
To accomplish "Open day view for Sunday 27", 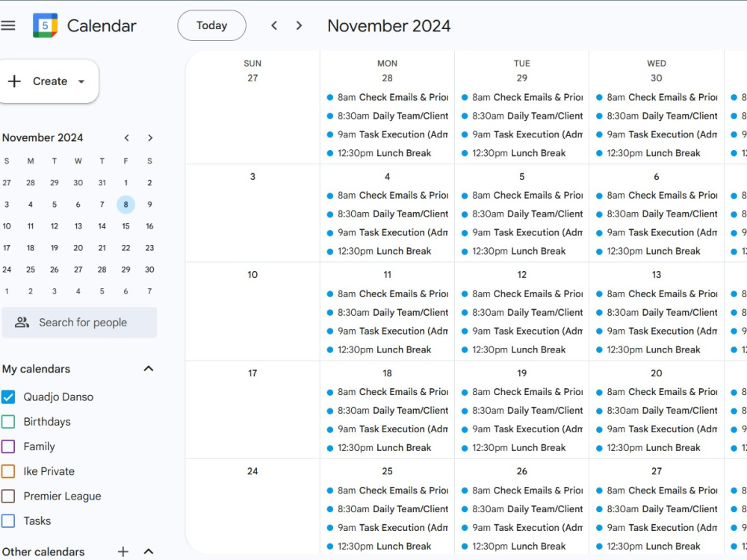I will coord(252,78).
